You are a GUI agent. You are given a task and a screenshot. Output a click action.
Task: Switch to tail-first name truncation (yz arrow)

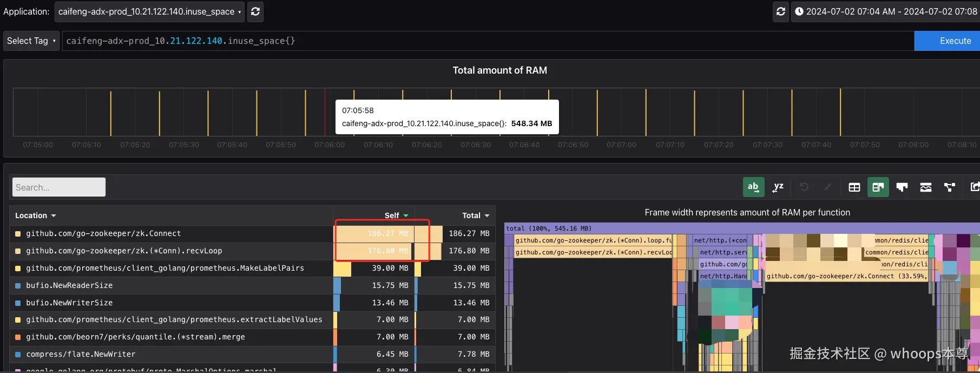[778, 187]
